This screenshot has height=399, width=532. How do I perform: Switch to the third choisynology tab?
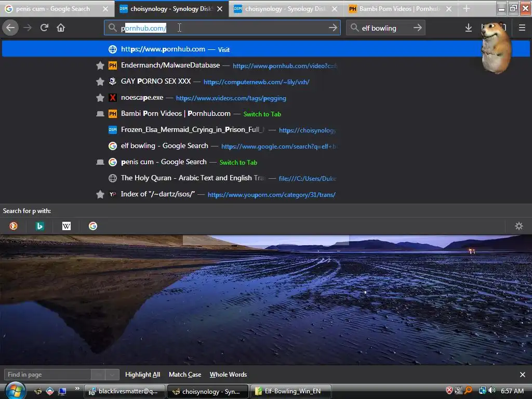point(285,8)
